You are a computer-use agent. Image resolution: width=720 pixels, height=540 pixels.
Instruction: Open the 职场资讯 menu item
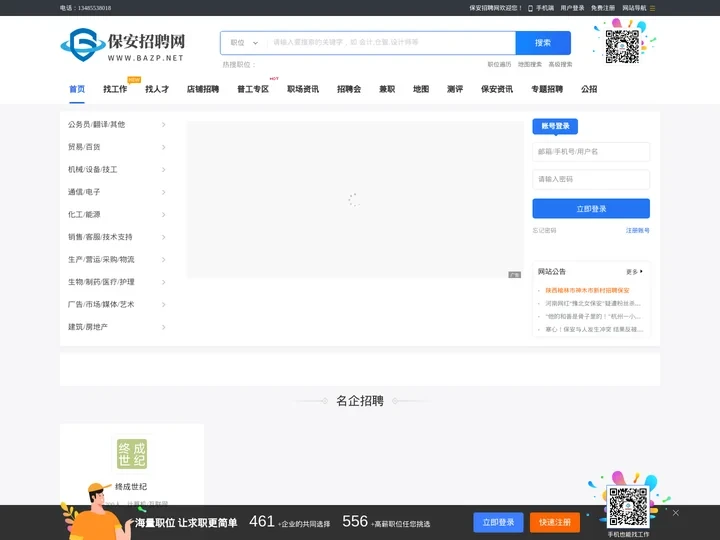point(303,89)
